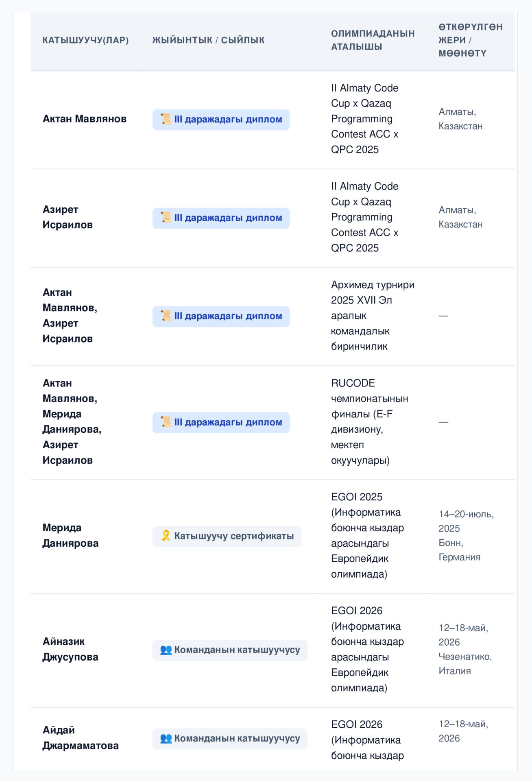Select Айназик Джусупова's Команданын катышуучусу badge
This screenshot has height=781, width=532.
pyautogui.click(x=230, y=650)
